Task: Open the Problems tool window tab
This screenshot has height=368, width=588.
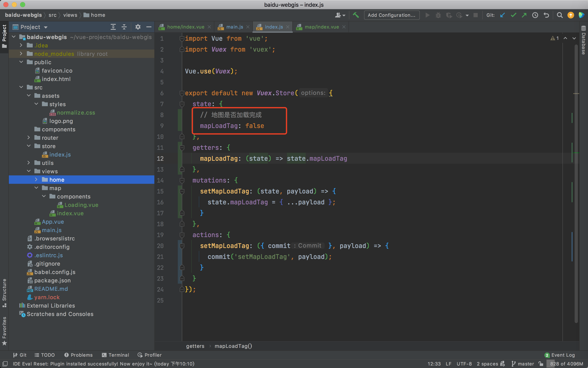Action: tap(78, 355)
